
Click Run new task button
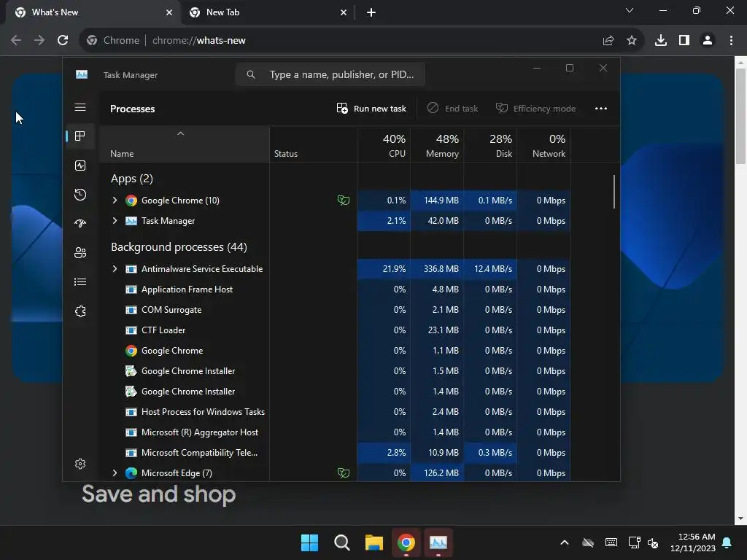click(x=371, y=109)
